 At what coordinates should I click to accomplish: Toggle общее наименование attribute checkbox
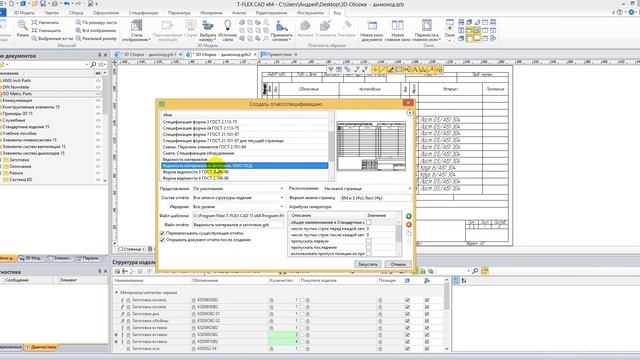point(369,222)
